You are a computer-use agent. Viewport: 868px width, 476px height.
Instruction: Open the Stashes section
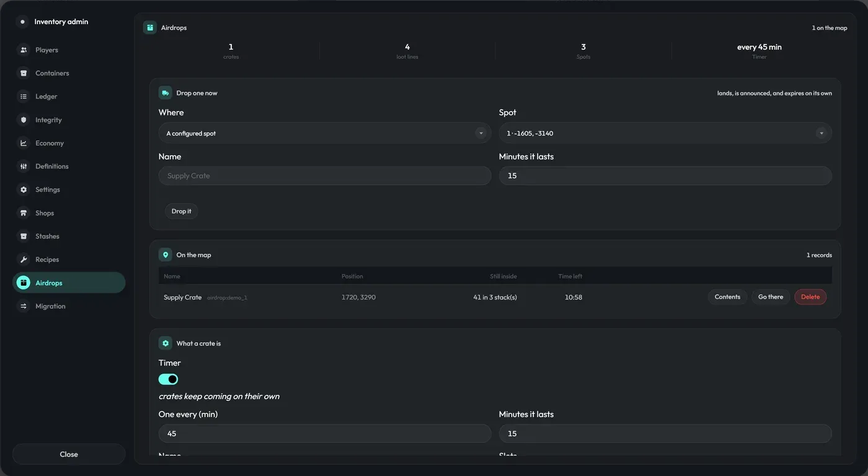pos(69,236)
